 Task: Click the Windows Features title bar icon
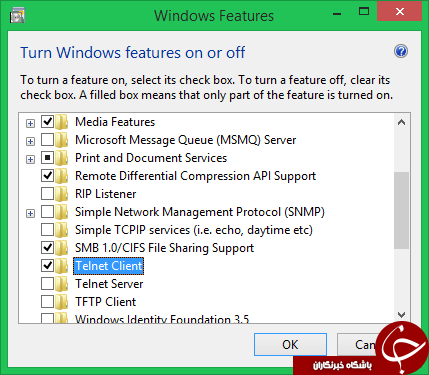[17, 16]
